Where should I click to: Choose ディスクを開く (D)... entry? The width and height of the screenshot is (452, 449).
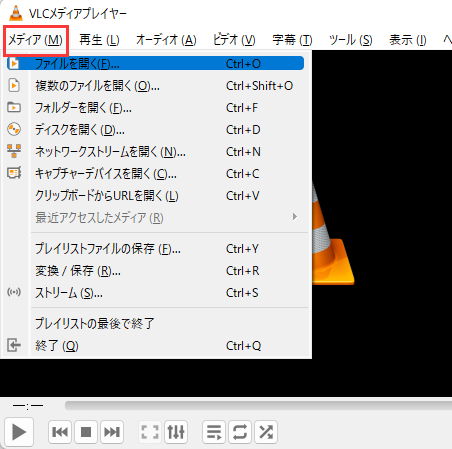[155, 130]
